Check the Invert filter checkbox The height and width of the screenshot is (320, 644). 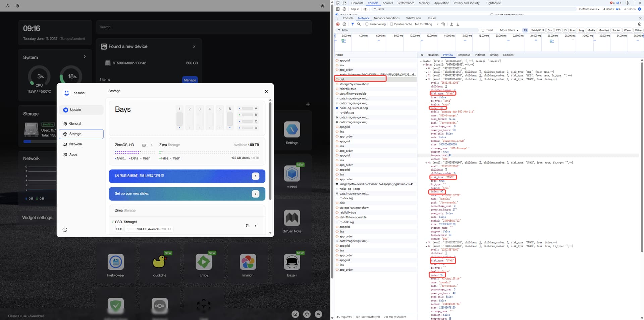click(x=483, y=30)
